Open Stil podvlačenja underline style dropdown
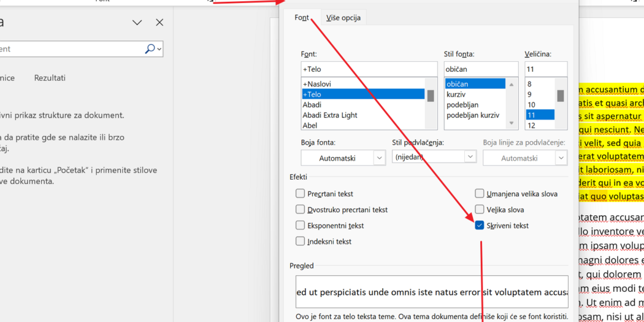Image resolution: width=644 pixels, height=322 pixels. pyautogui.click(x=434, y=156)
